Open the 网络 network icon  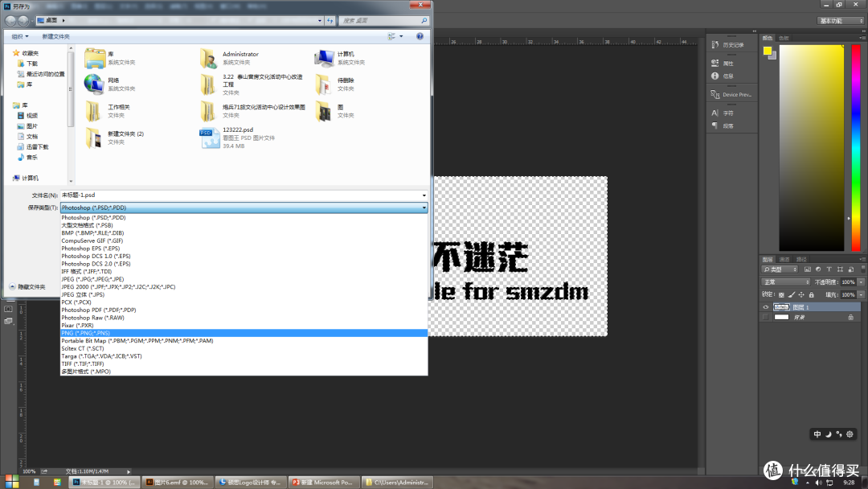point(94,84)
